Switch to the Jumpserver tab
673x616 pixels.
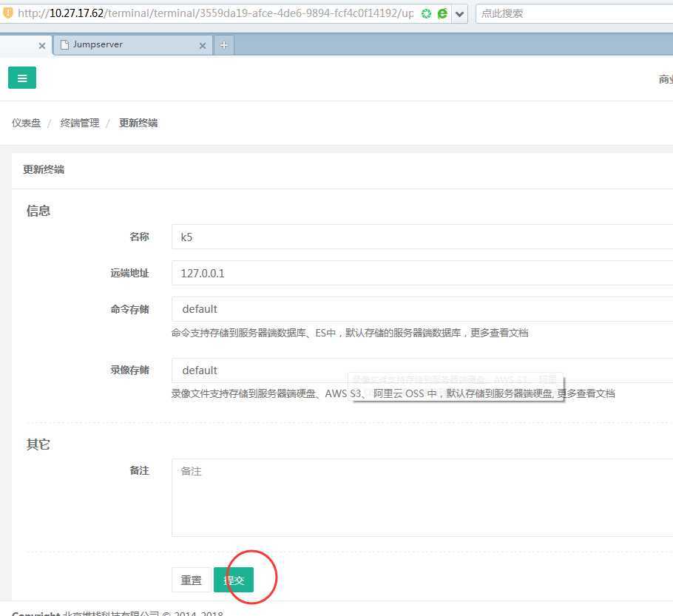click(132, 45)
